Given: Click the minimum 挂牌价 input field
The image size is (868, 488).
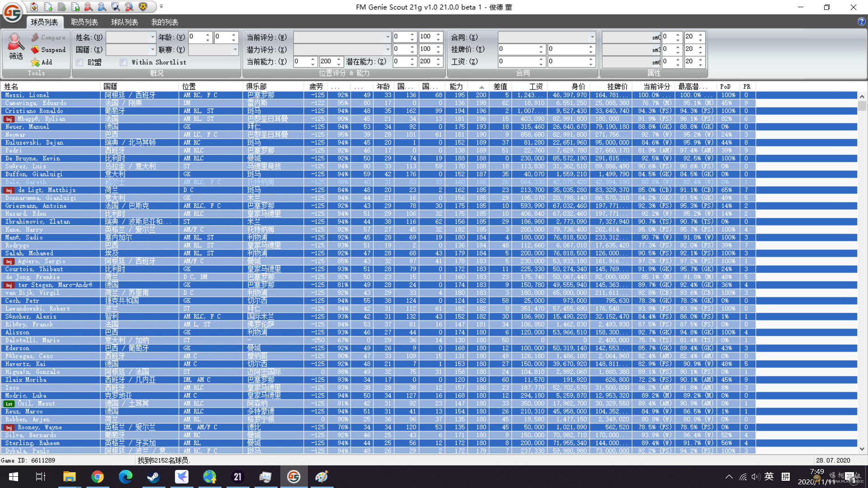Looking at the screenshot, I should click(518, 49).
